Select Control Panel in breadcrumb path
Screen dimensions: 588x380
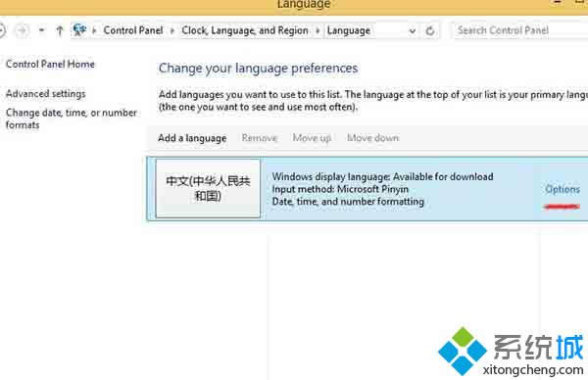(133, 30)
